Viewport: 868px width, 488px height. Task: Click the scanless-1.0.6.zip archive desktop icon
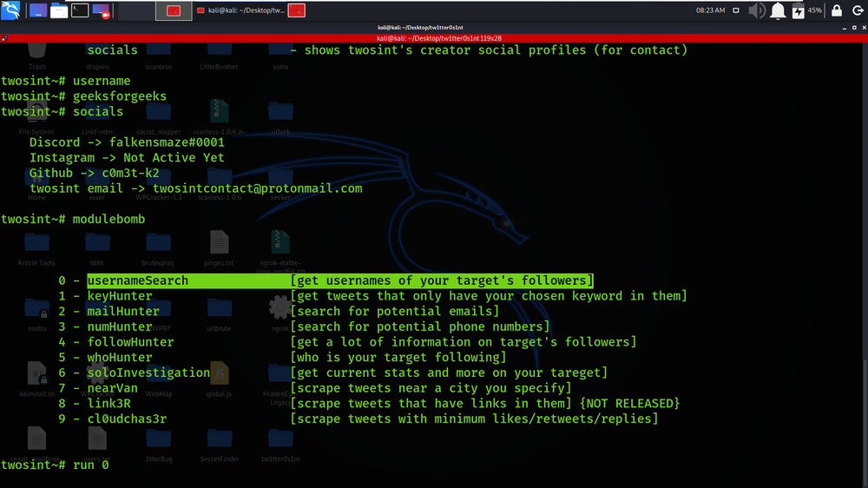(220, 117)
